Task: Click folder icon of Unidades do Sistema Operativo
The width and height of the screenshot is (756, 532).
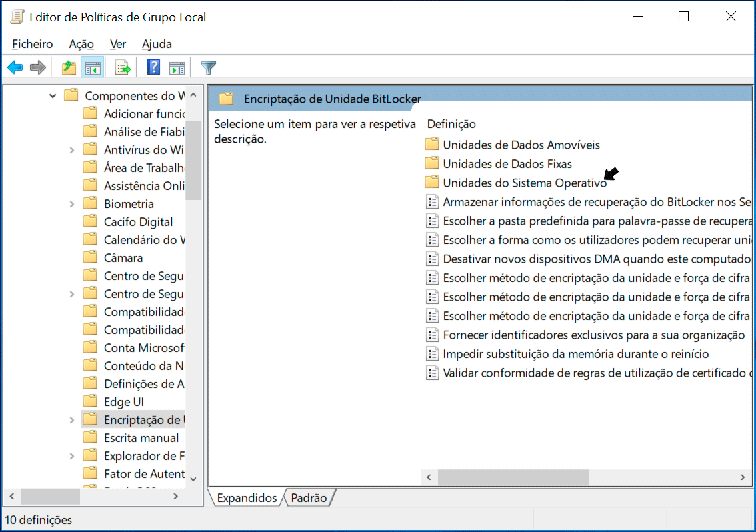Action: (x=432, y=182)
